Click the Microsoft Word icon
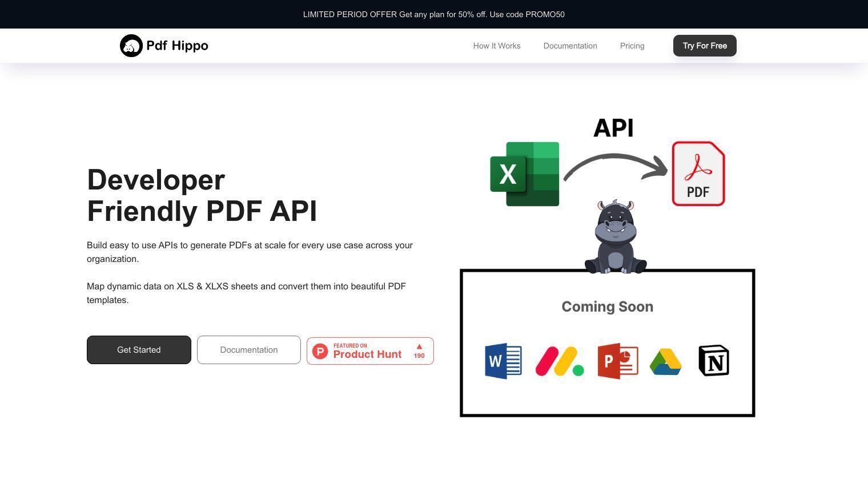 (x=503, y=361)
